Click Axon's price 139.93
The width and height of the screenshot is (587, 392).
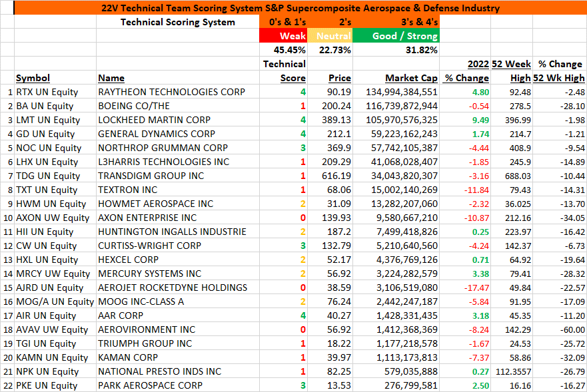(x=329, y=218)
